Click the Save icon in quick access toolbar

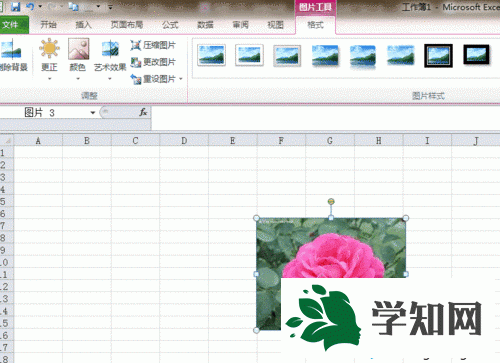coord(15,7)
